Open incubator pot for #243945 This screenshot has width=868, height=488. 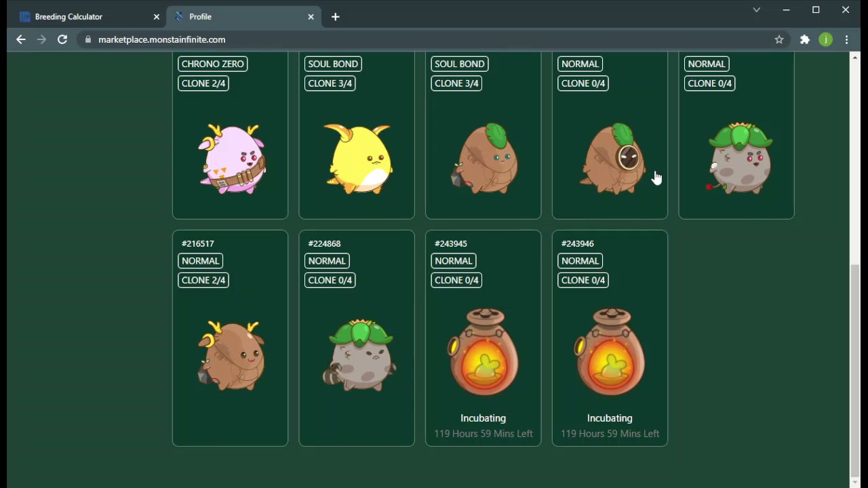tap(484, 352)
